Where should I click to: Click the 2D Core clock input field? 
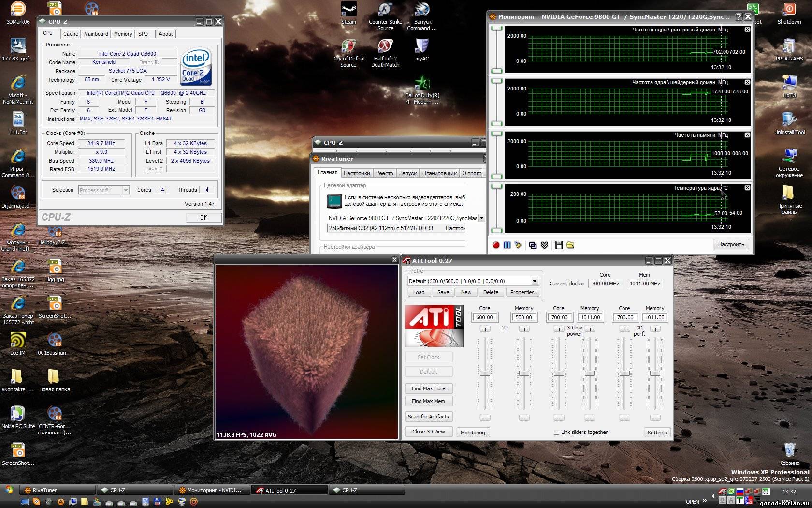485,317
